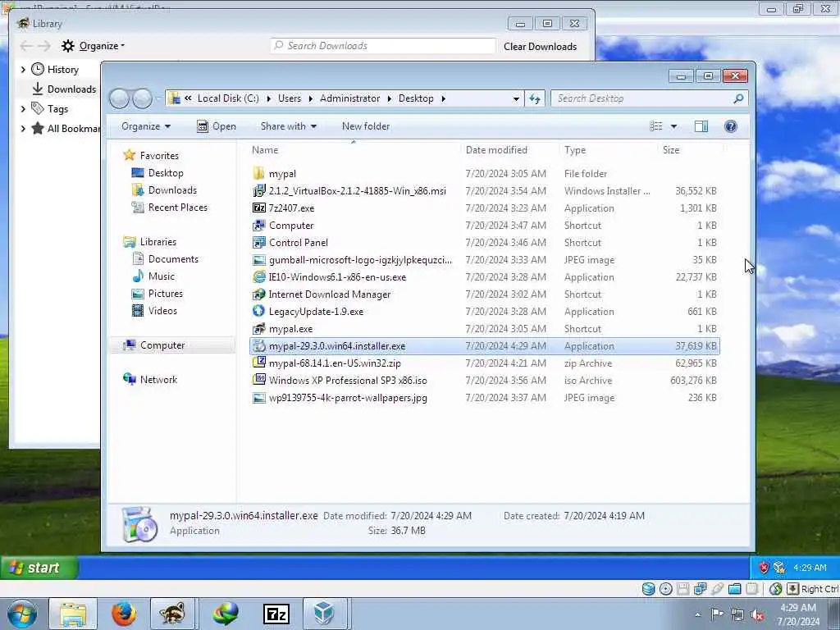Image resolution: width=840 pixels, height=630 pixels.
Task: Open the address bar history dropdown arrow
Action: (x=516, y=98)
